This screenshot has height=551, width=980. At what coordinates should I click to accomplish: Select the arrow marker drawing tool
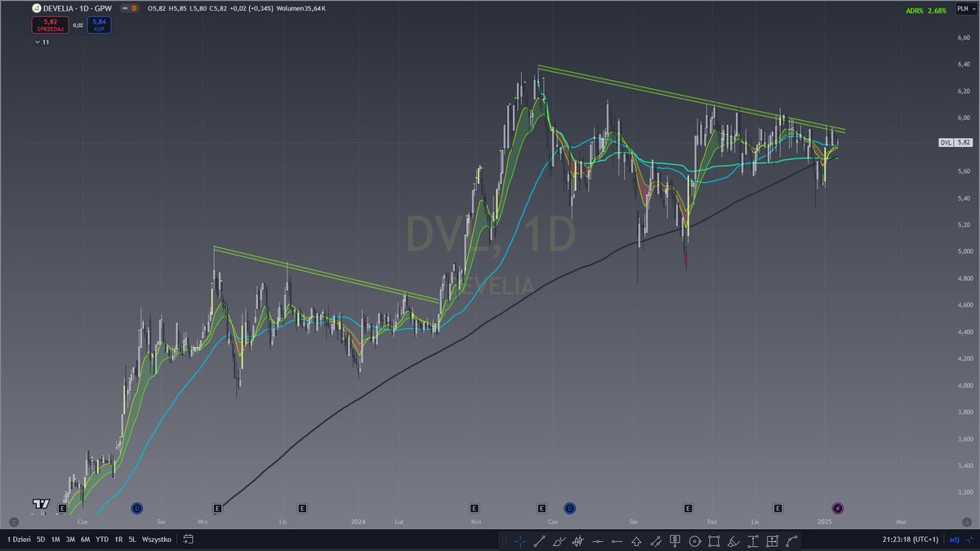(636, 541)
